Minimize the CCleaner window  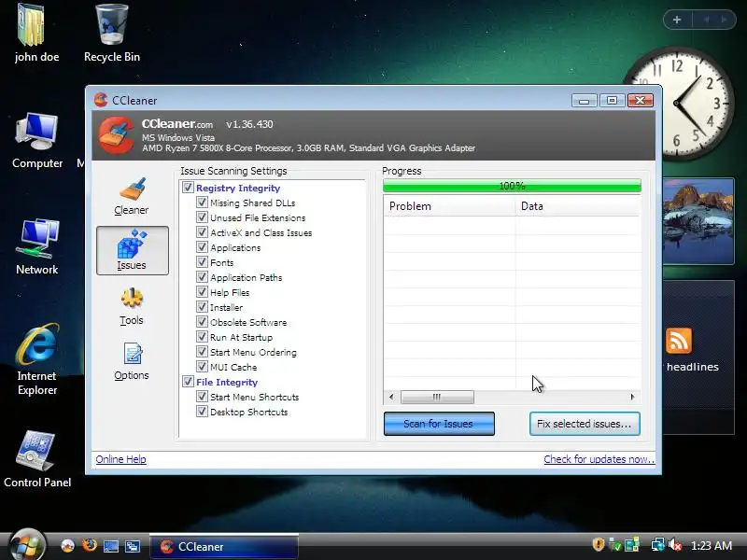coord(585,101)
